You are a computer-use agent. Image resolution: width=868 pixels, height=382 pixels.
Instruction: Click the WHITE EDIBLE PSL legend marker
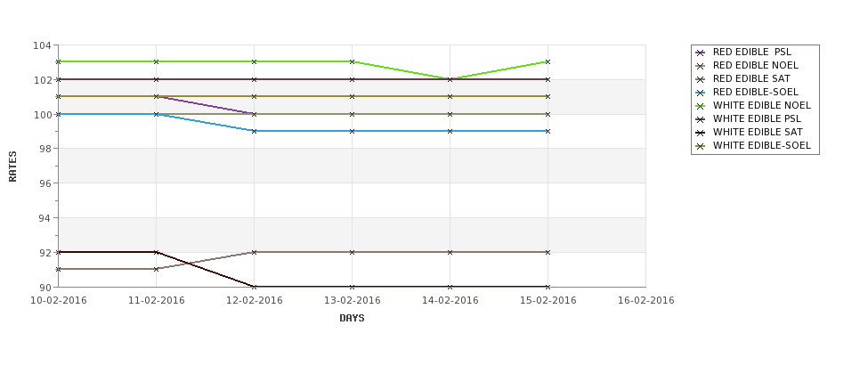pos(701,119)
